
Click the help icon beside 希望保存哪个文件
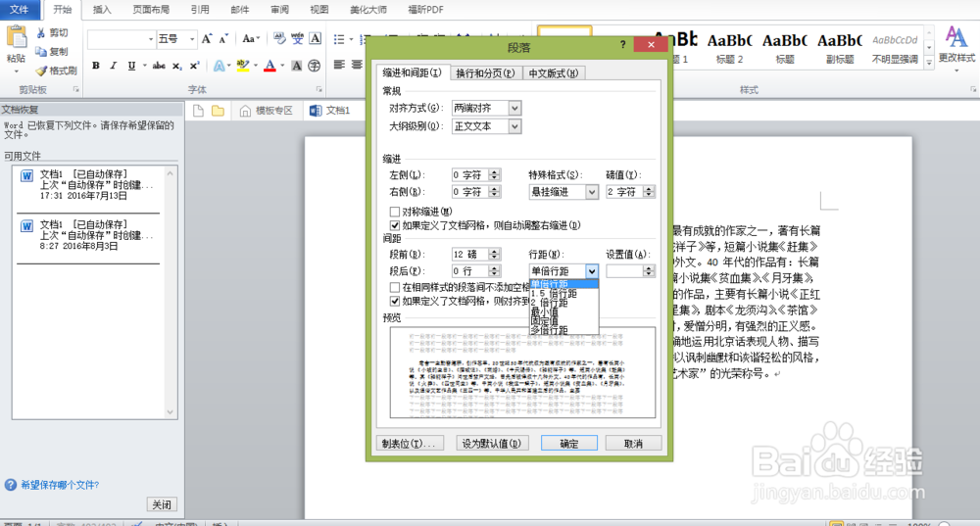tap(11, 485)
